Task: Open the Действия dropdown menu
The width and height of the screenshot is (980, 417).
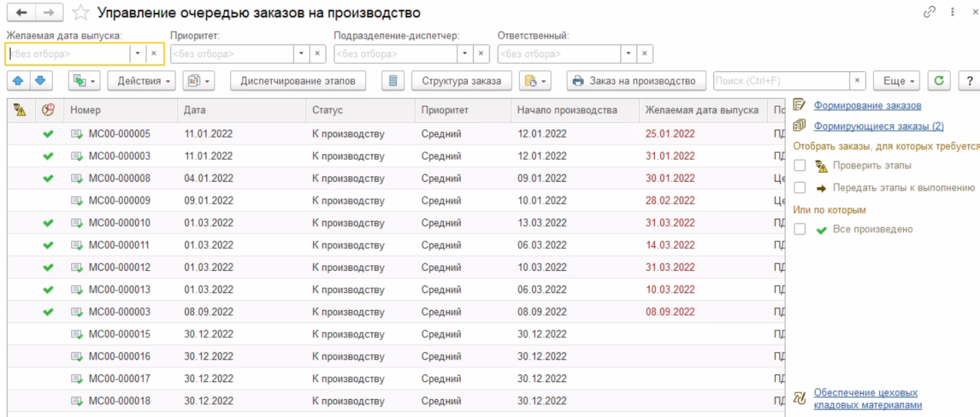Action: click(x=142, y=81)
